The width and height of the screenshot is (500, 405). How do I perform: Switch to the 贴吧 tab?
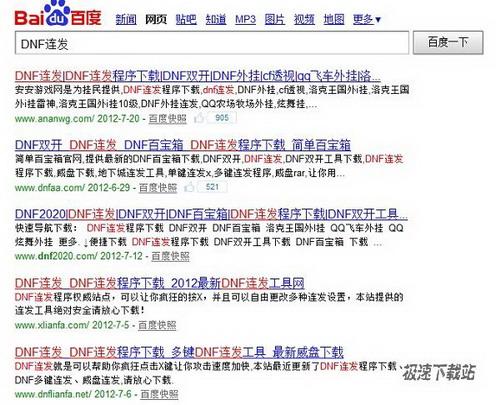tap(186, 19)
